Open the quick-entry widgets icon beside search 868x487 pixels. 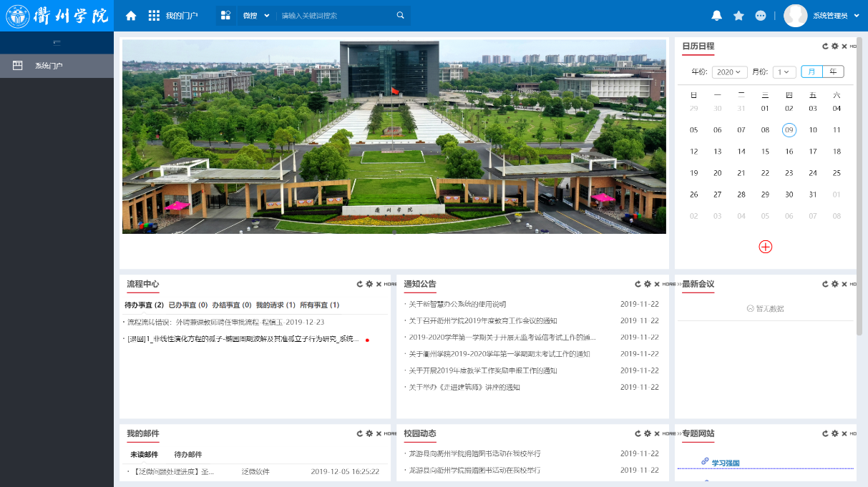click(225, 16)
